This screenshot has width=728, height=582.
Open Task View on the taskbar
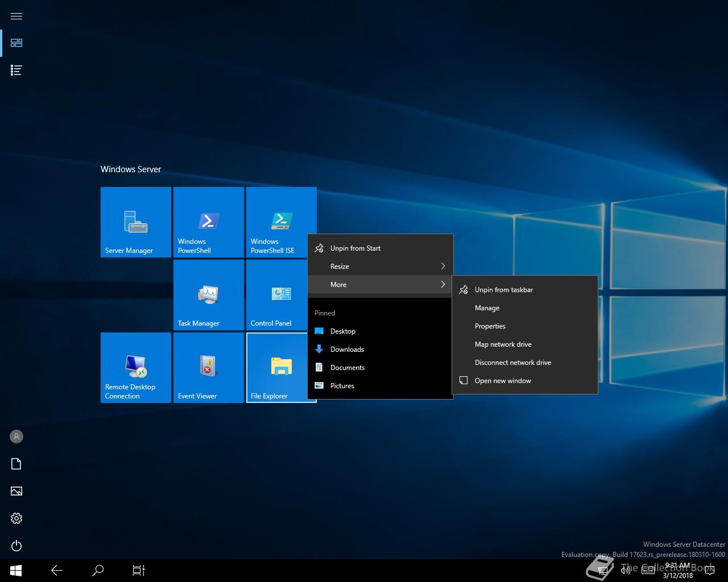coord(139,571)
